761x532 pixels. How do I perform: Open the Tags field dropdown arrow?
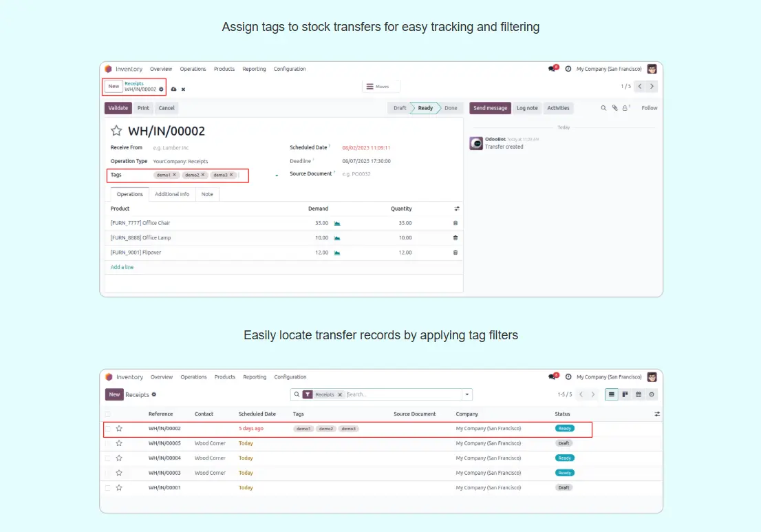point(277,175)
